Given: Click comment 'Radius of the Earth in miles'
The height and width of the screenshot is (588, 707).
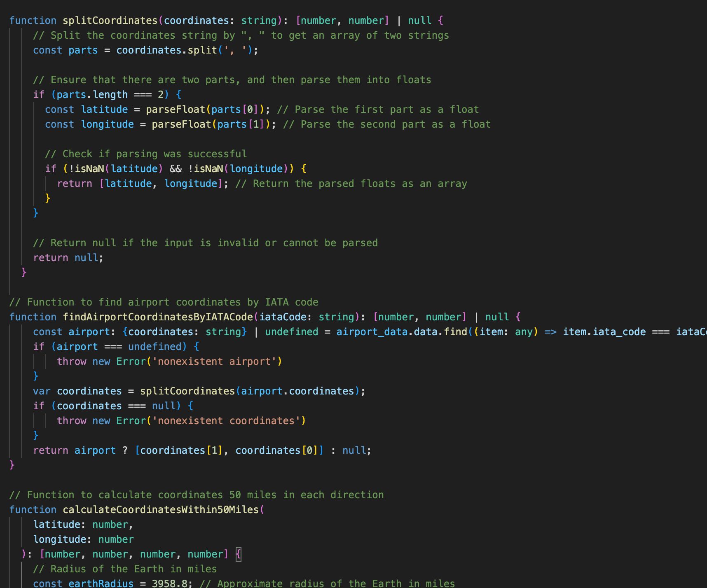Looking at the screenshot, I should click(x=125, y=569).
